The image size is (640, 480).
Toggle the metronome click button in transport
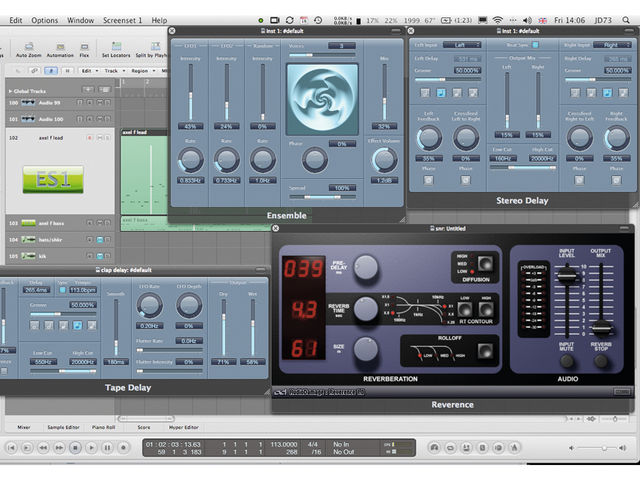click(514, 448)
